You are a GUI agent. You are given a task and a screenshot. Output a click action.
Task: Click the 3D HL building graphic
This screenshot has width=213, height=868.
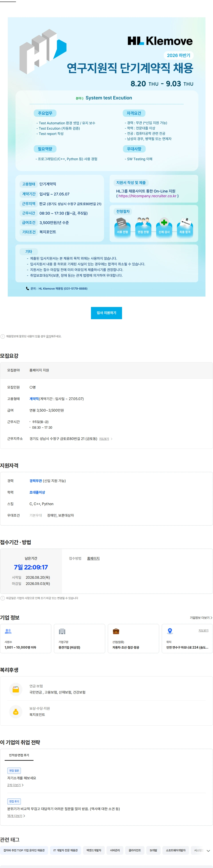[42, 51]
